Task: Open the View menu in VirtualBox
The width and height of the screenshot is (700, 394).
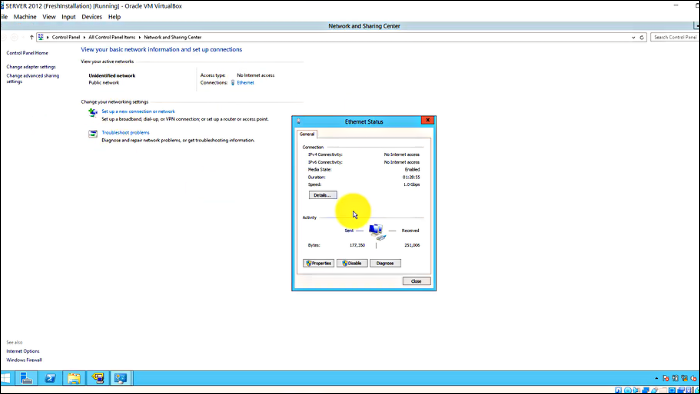Action: click(49, 17)
